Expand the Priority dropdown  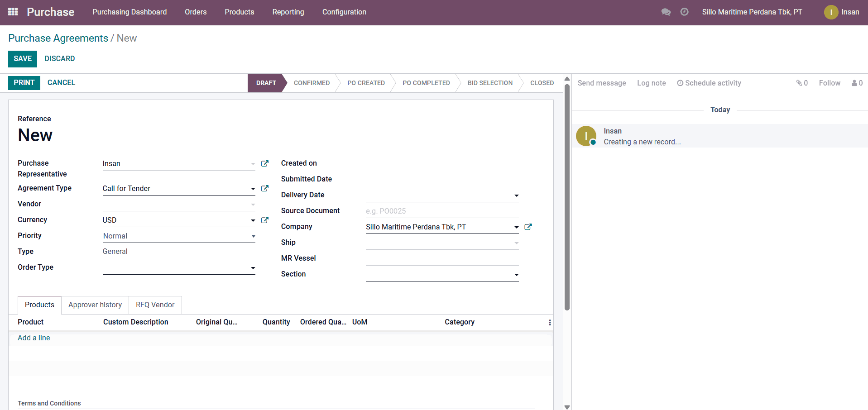pos(253,236)
